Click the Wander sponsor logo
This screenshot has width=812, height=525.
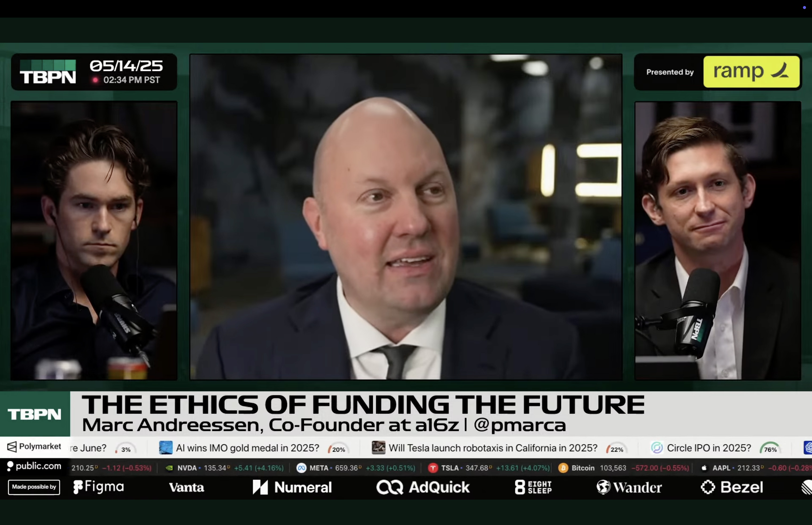coord(629,487)
